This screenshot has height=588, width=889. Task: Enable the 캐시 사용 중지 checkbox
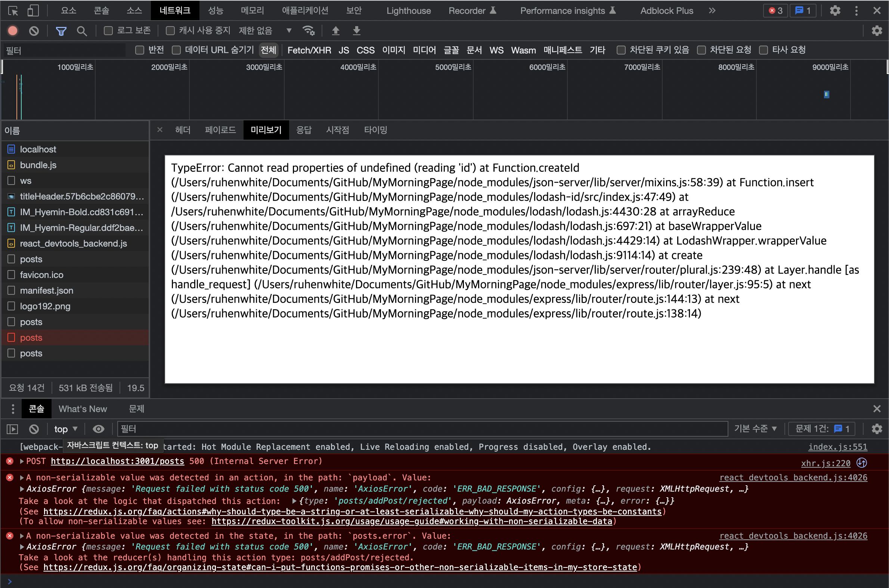point(170,31)
